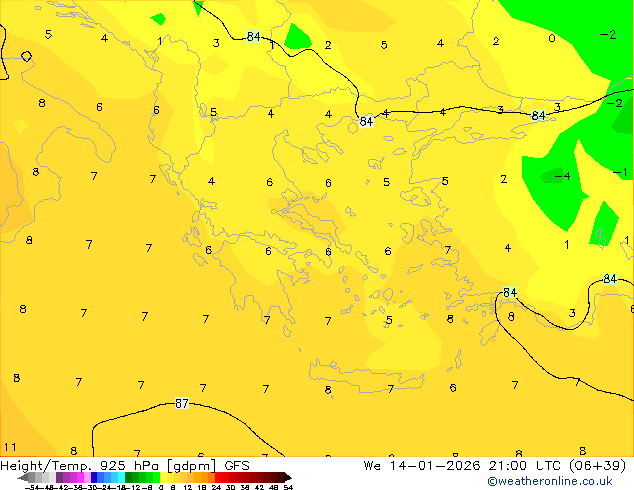Click the dark brown arrow at legend's warm end
Image resolution: width=634 pixels, height=490 pixels.
(x=288, y=477)
